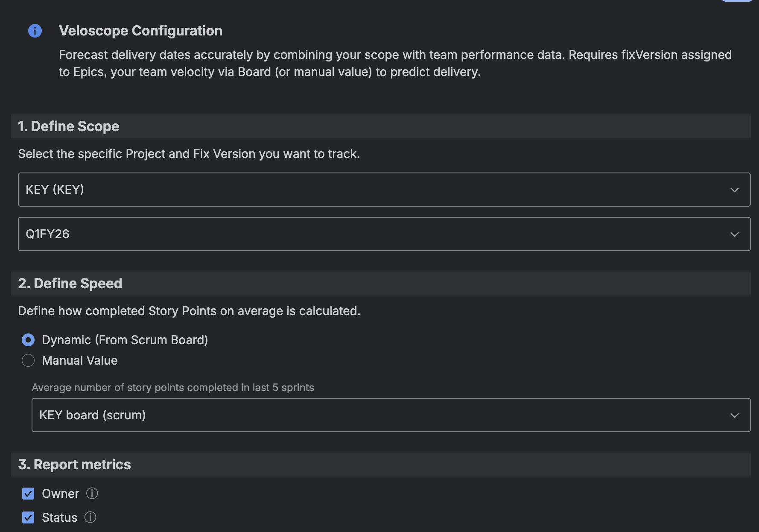This screenshot has width=759, height=532.
Task: Click the Manual Value label text
Action: (x=80, y=360)
